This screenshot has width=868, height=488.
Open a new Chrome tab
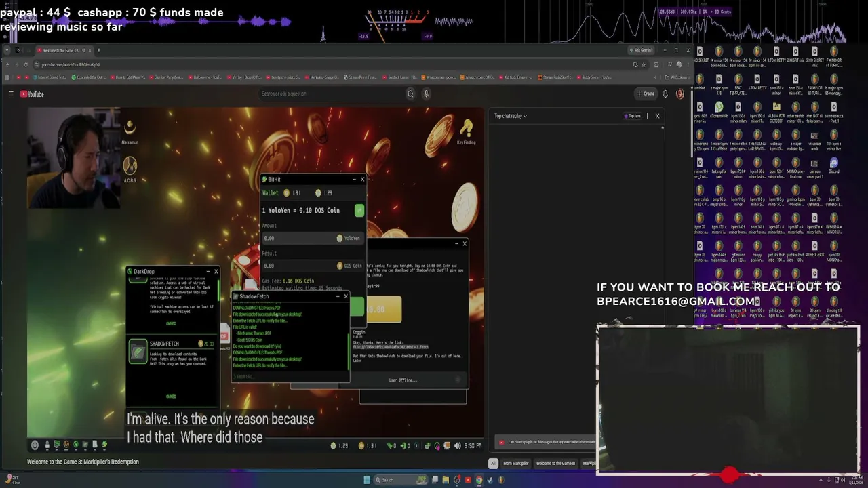[98, 50]
